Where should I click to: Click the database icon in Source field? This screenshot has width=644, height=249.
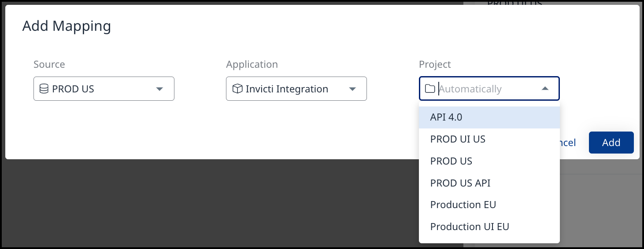[44, 89]
